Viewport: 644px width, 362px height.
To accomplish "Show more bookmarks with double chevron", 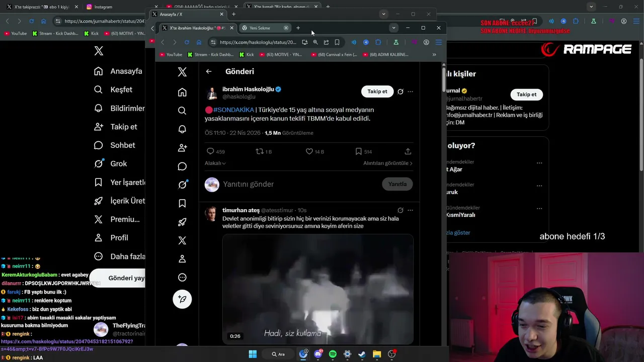I will click(434, 54).
